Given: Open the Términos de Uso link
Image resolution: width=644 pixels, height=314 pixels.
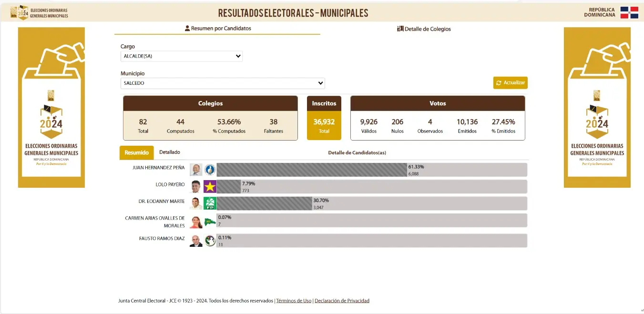Looking at the screenshot, I should tap(294, 301).
